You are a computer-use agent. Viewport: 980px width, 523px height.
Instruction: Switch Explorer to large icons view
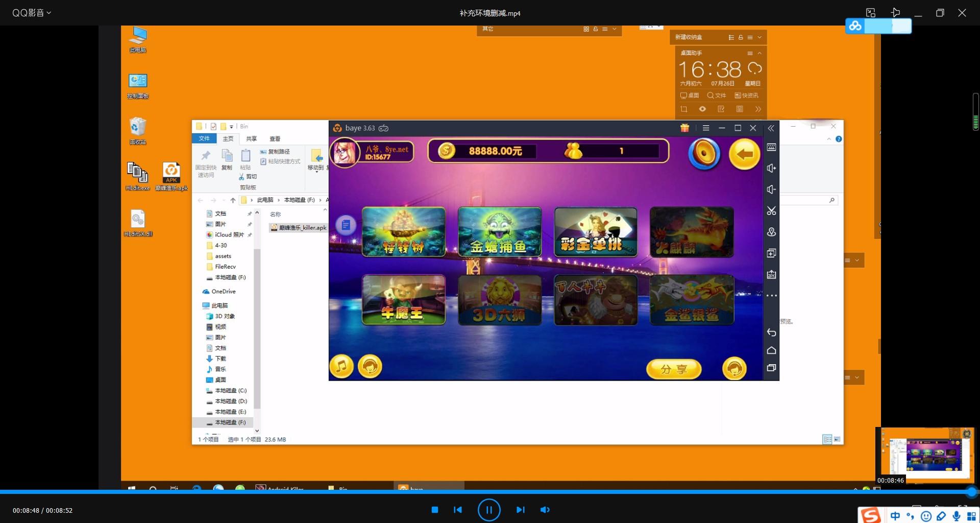pos(837,439)
